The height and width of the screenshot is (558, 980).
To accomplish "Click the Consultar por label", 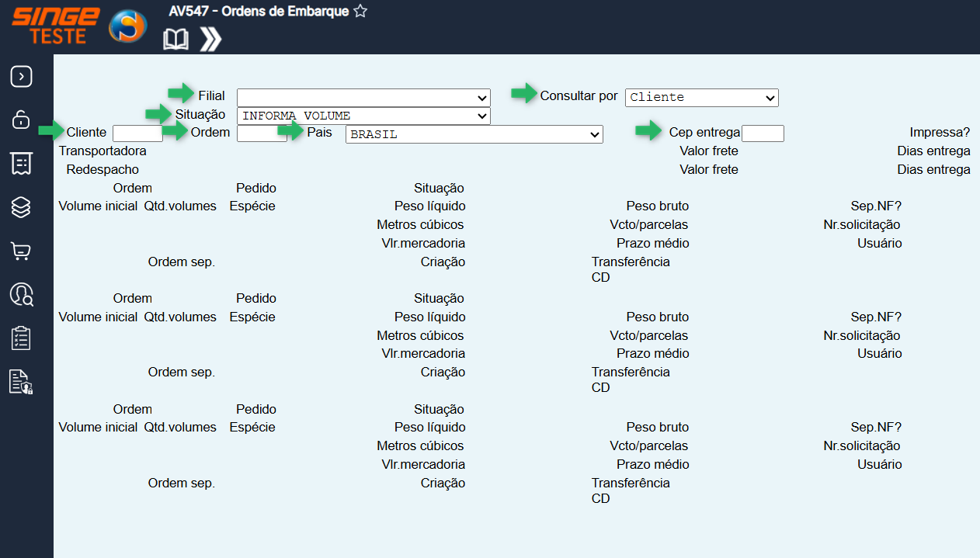I will tap(579, 95).
